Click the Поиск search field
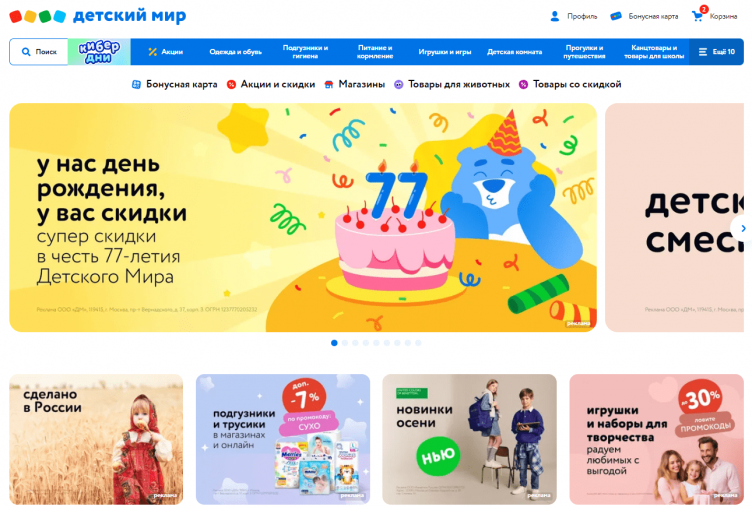This screenshot has width=752, height=507. (x=39, y=52)
